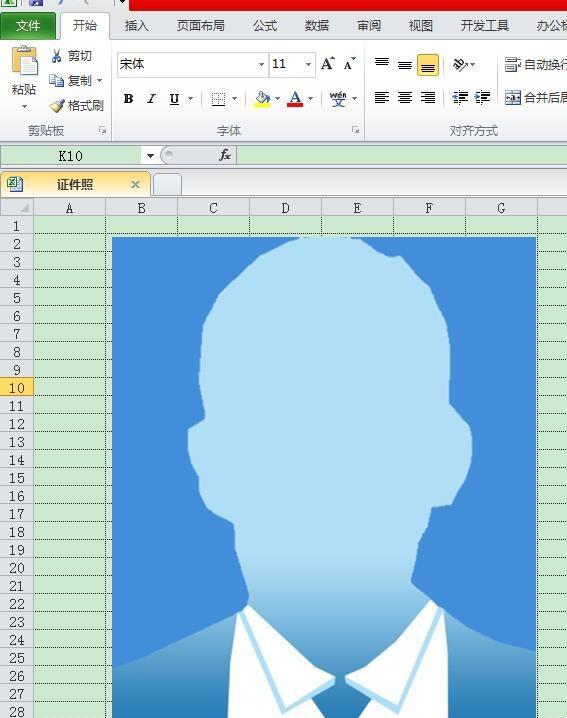
Task: Switch to Developer (开发工具) tab
Action: [485, 26]
